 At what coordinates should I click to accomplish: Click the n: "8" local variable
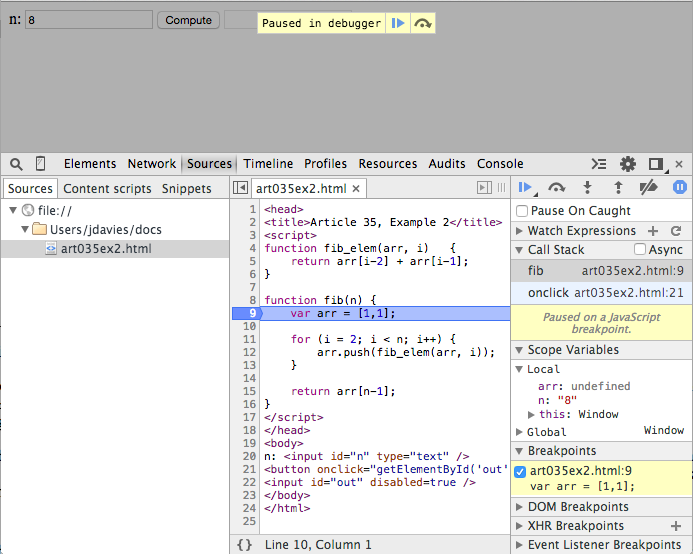click(x=557, y=401)
